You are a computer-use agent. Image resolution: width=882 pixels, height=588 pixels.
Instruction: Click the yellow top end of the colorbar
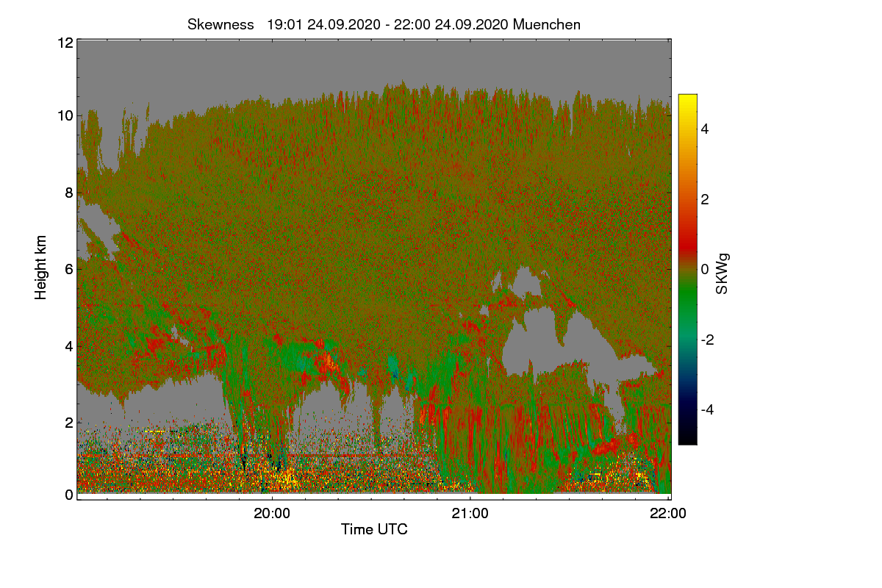point(687,99)
